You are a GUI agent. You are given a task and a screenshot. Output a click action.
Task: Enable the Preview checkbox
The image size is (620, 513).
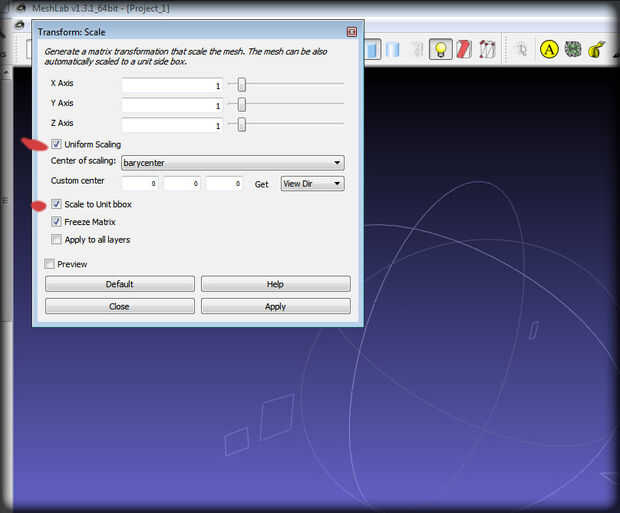pos(49,264)
